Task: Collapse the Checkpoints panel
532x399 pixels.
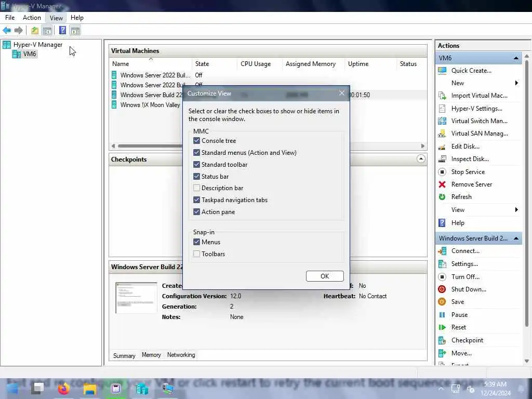Action: 421,159
